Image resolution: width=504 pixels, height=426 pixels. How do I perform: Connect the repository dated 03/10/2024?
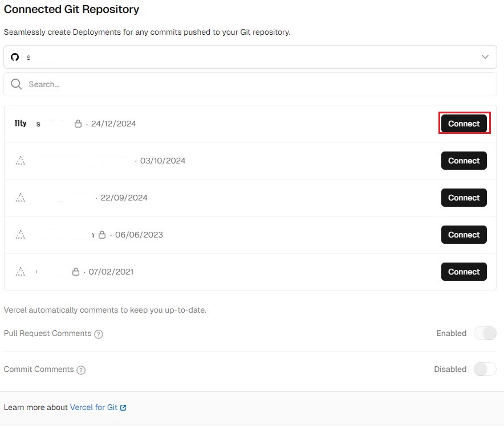pyautogui.click(x=464, y=161)
